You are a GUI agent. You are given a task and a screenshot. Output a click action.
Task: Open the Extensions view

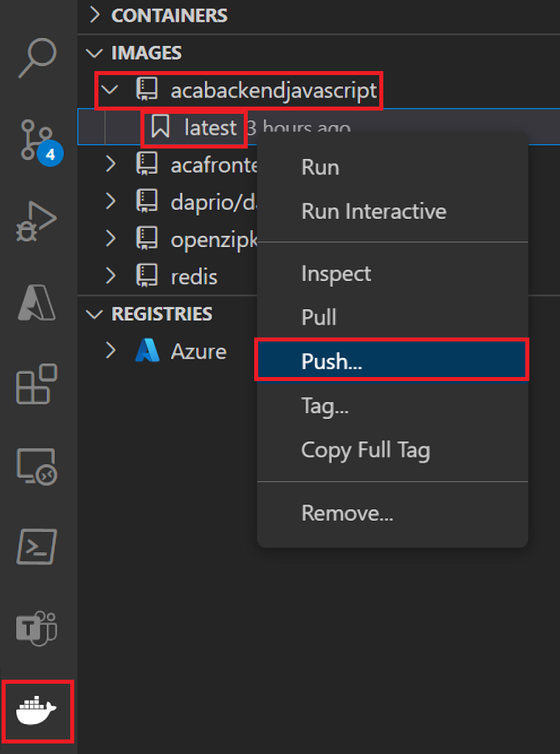38,383
